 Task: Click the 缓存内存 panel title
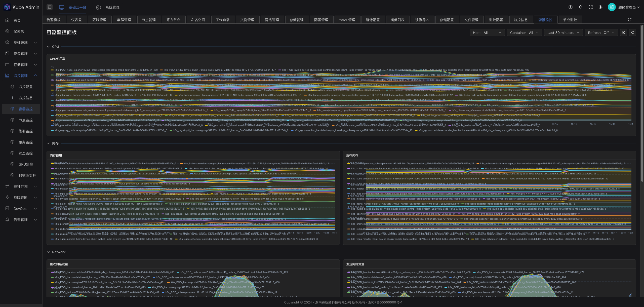tap(352, 156)
